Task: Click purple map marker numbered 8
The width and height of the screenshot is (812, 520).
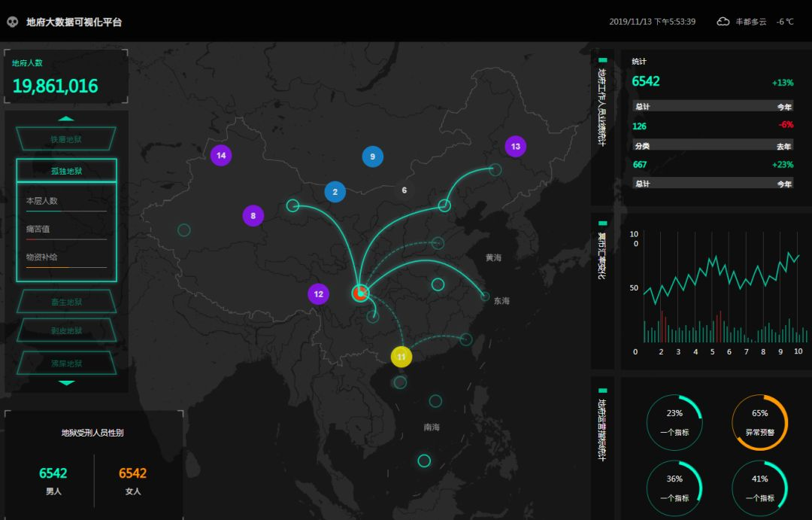Action: 253,216
